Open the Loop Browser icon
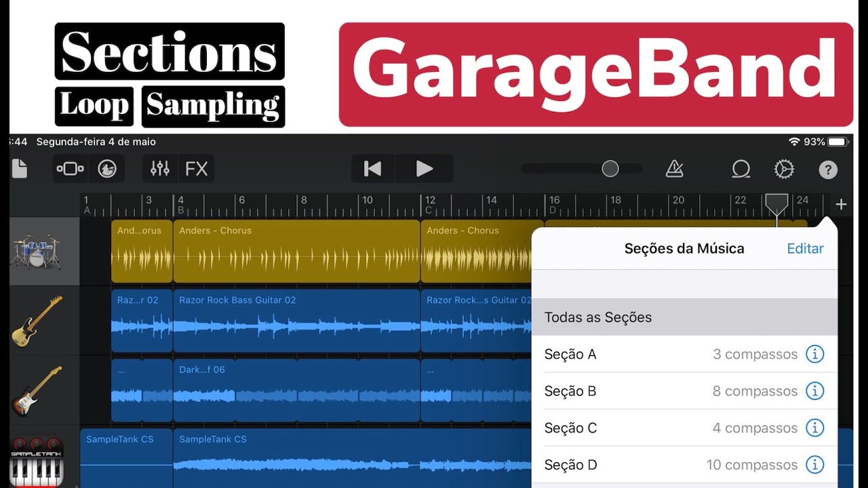 click(741, 169)
